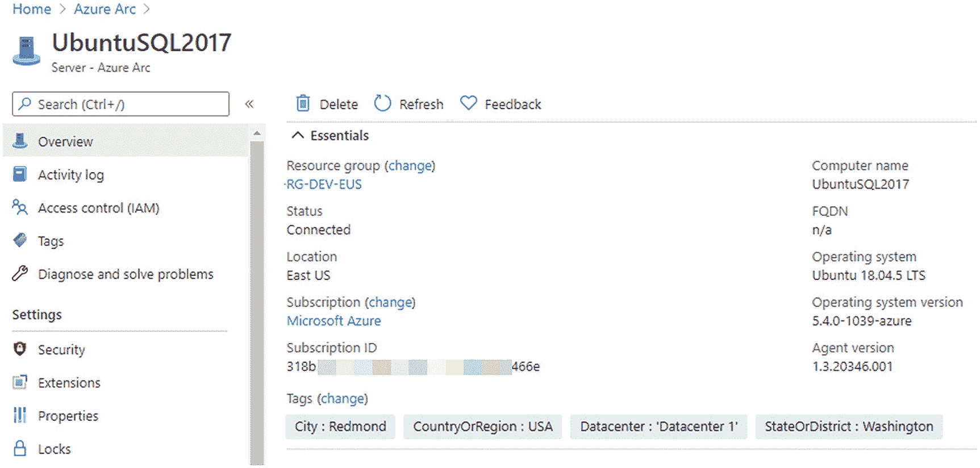This screenshot has width=980, height=468.
Task: Click the Properties bars icon
Action: point(20,415)
